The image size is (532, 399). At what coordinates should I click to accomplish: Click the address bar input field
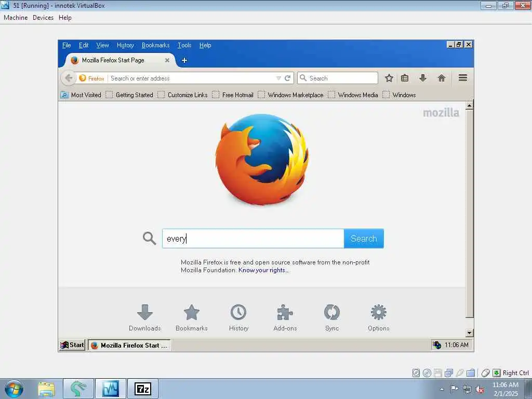(x=192, y=78)
